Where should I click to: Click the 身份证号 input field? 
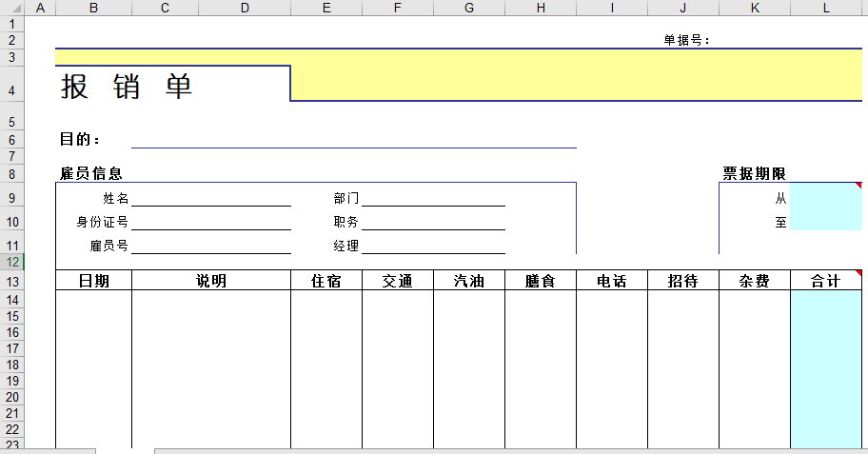point(210,222)
